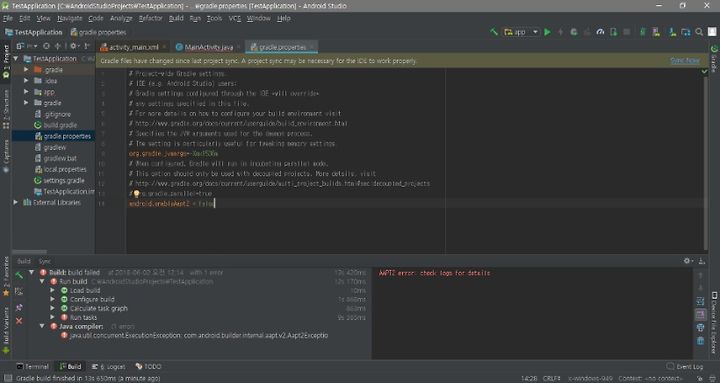The height and width of the screenshot is (383, 720).
Task: Toggle the Build Variants tool window tab
Action: point(6,330)
